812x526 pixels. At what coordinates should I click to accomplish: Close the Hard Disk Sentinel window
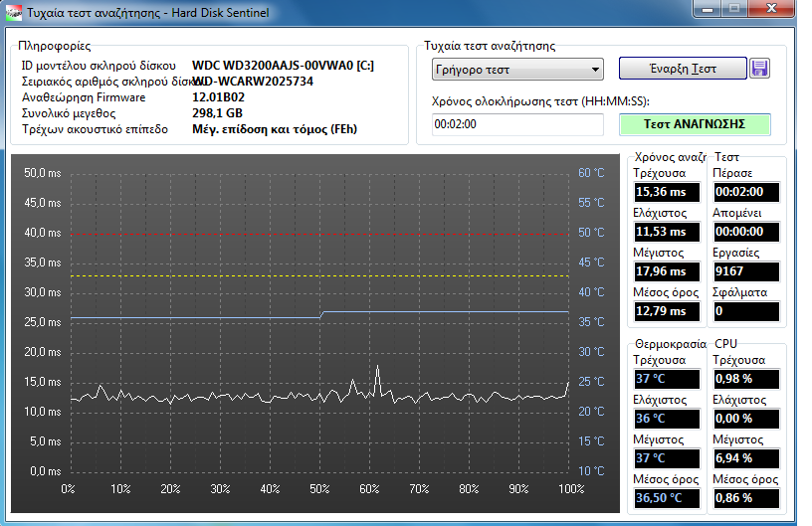pyautogui.click(x=771, y=9)
